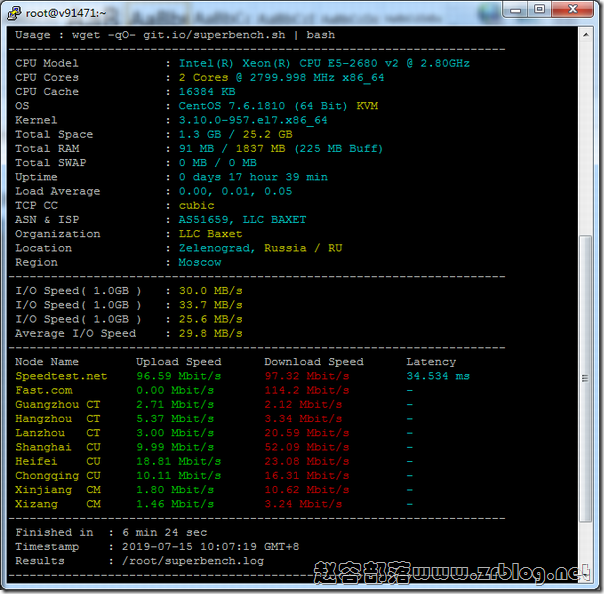This screenshot has width=604, height=594.
Task: Click the 'Latency' column header
Action: click(x=431, y=361)
